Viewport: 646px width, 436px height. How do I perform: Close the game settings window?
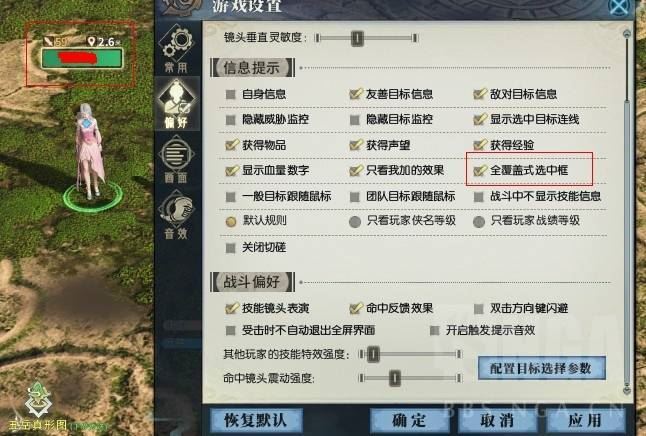pos(619,7)
